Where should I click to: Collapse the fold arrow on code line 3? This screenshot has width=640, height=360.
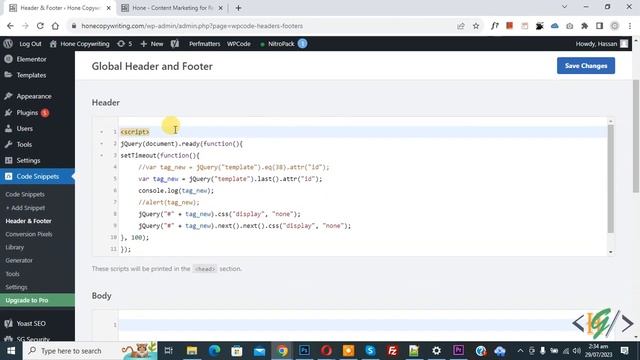click(x=102, y=156)
